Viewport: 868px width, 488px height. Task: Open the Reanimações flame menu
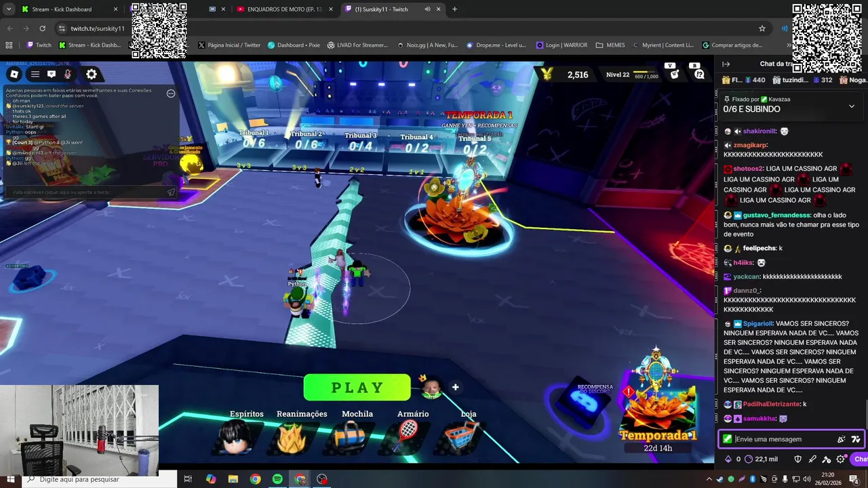click(x=292, y=437)
